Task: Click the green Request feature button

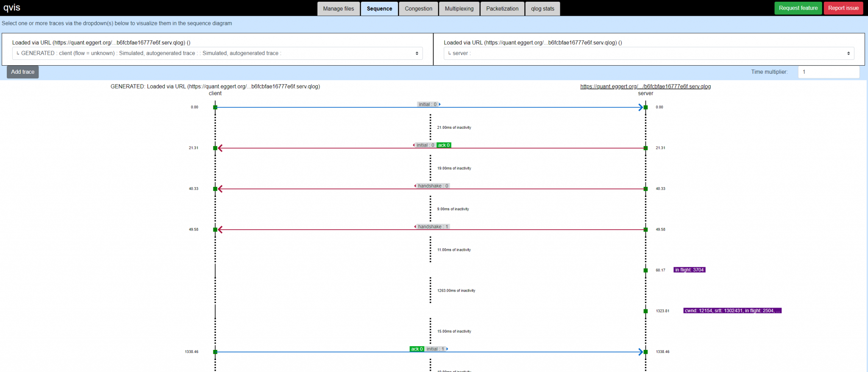Action: click(798, 8)
